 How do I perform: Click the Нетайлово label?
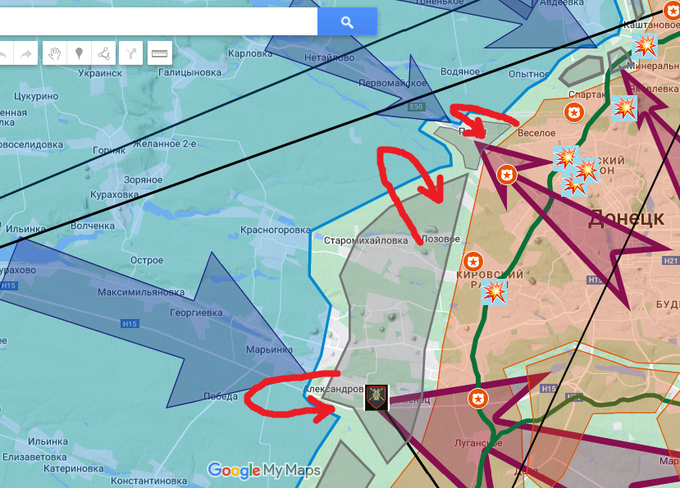click(329, 57)
